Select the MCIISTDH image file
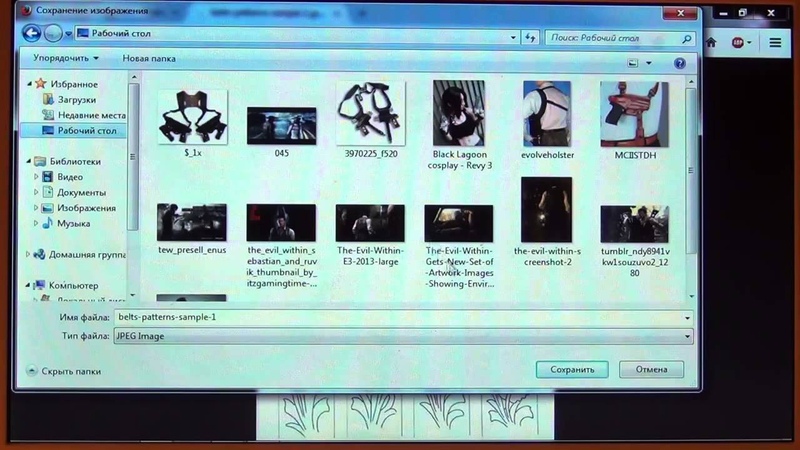 point(635,115)
